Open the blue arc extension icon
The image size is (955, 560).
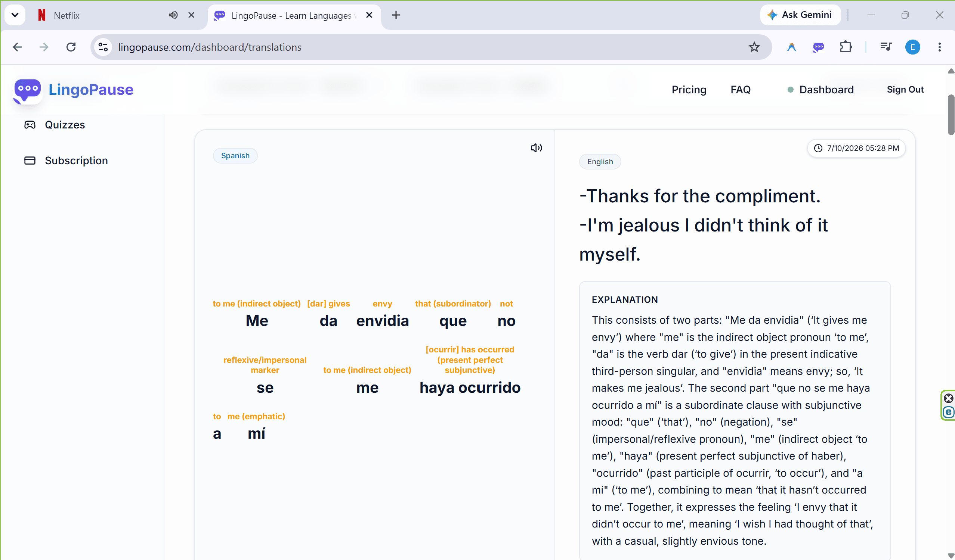(791, 47)
